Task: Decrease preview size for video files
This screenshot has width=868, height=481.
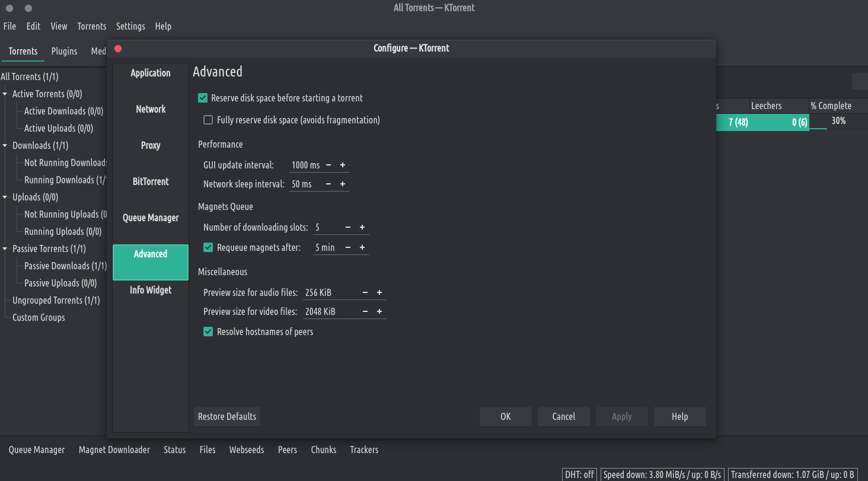Action: (x=365, y=312)
